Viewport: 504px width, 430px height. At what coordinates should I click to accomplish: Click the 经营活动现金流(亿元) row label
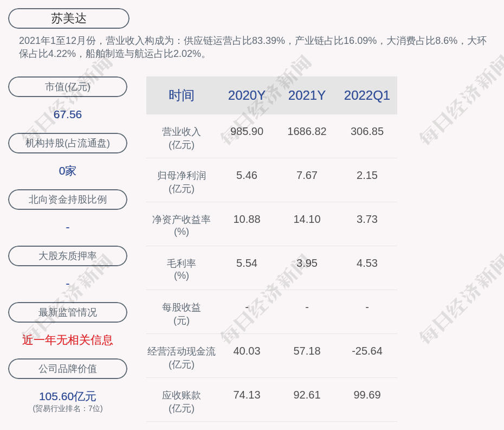click(182, 358)
